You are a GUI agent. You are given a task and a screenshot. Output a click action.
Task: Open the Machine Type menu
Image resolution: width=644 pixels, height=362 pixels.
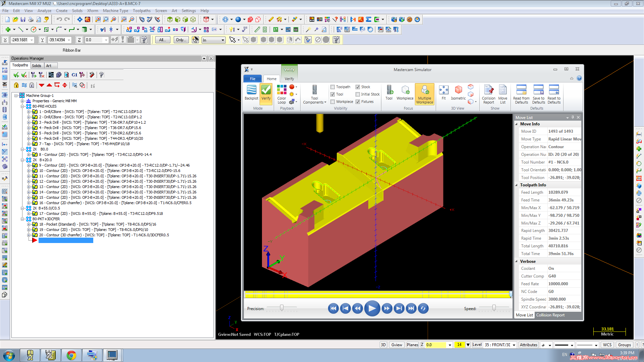pos(115,11)
